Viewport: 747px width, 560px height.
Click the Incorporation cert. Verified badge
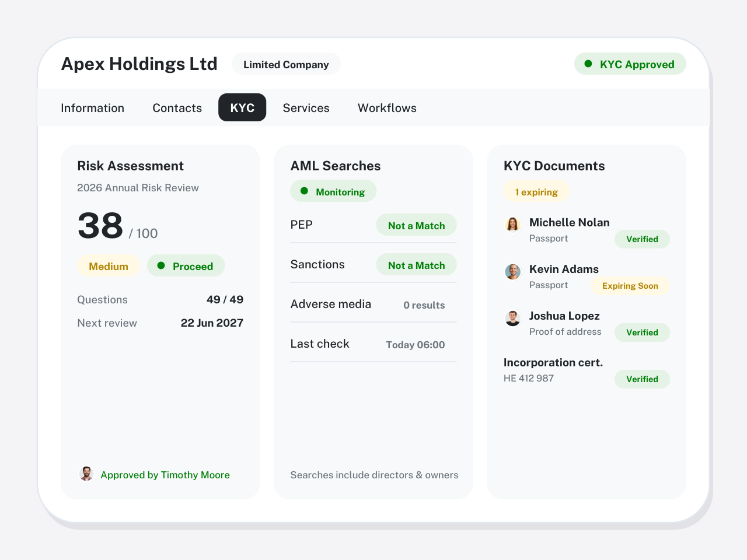coord(642,379)
